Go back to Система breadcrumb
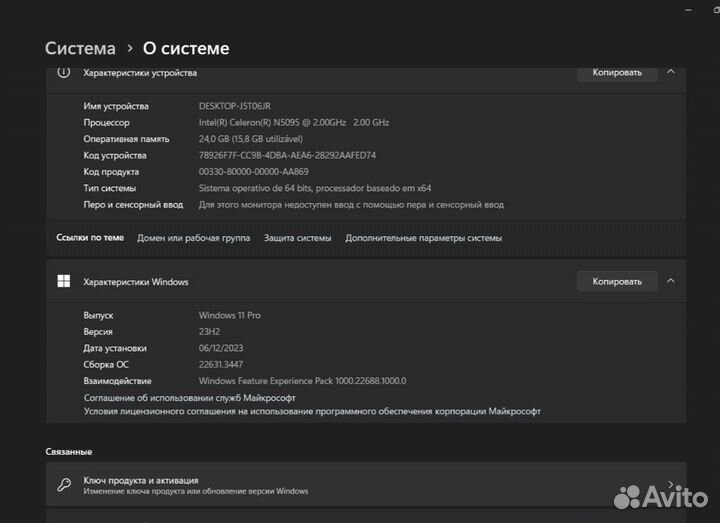The height and width of the screenshot is (523, 720). (x=80, y=48)
